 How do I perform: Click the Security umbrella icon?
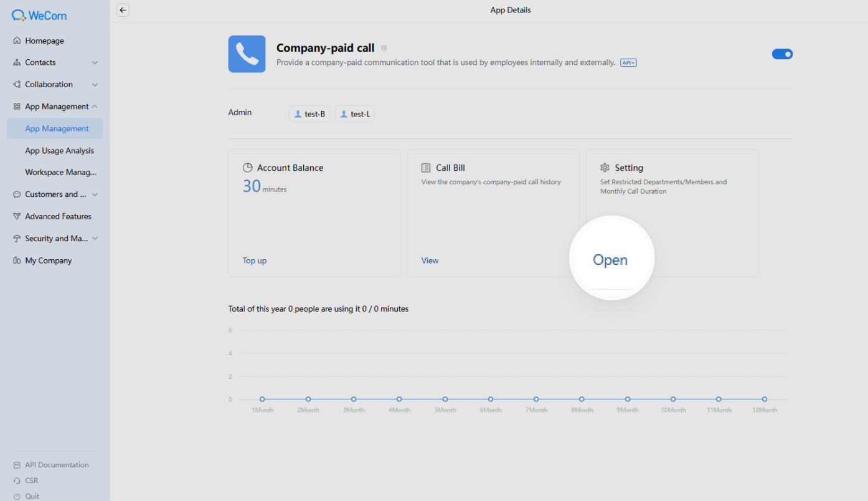(x=17, y=239)
